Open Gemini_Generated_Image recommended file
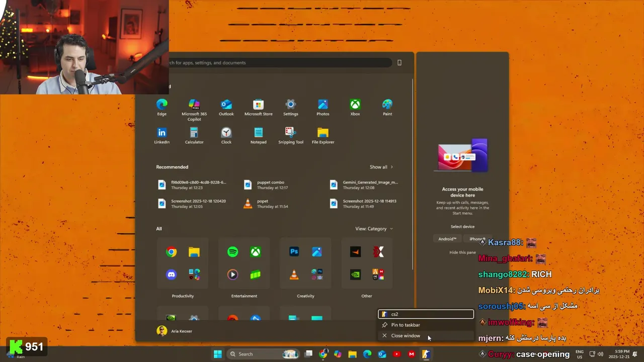This screenshot has width=644, height=362. pos(364,185)
